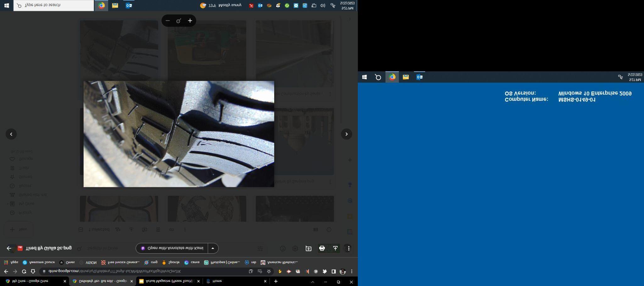The width and height of the screenshot is (644, 286).
Task: Open Chrome's tab search chevron
Action: [313, 282]
